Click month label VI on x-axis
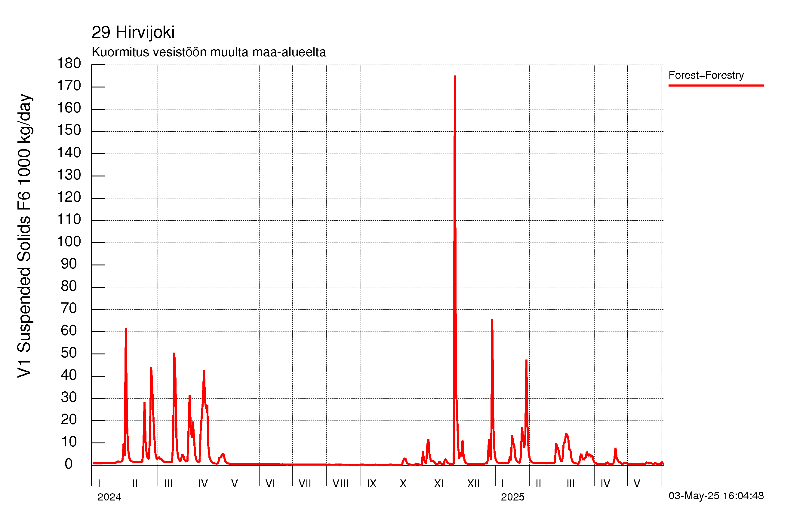Image resolution: width=812 pixels, height=511 pixels. tap(270, 484)
